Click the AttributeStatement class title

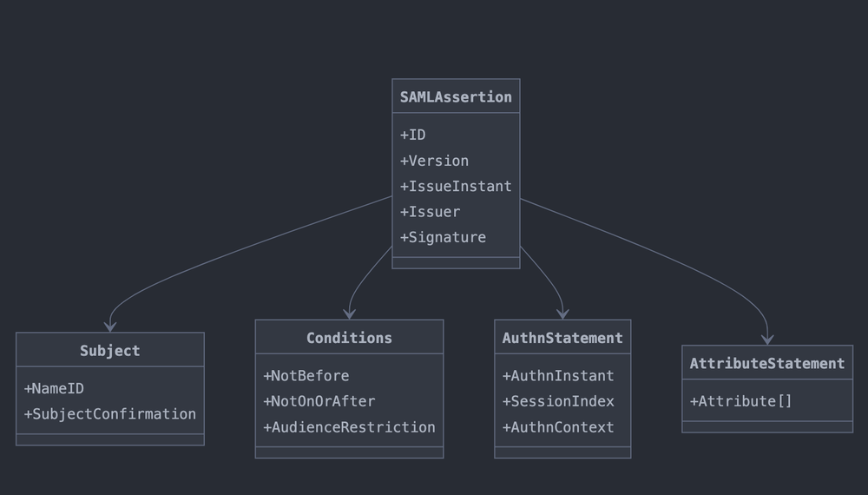coord(767,364)
